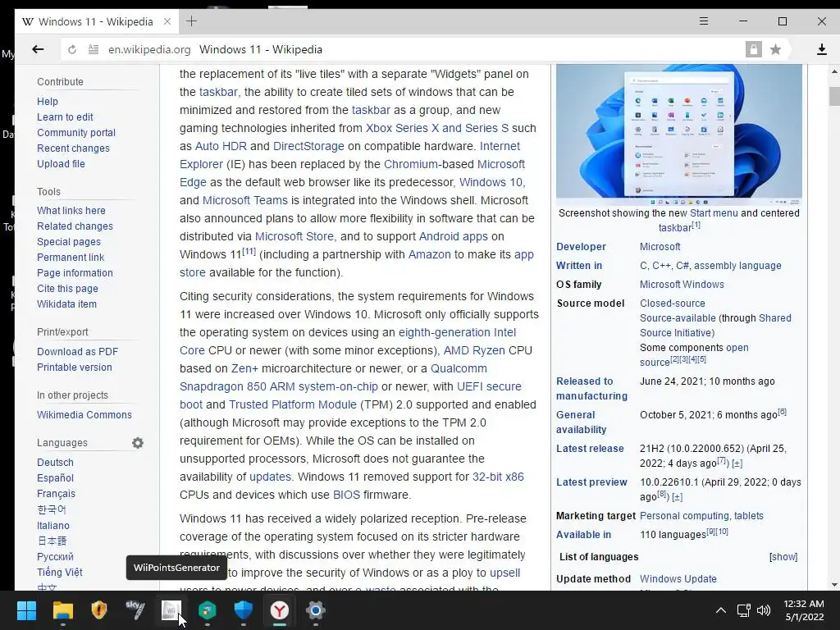The image size is (840, 630).
Task: Open the Help sidebar link
Action: 47,101
